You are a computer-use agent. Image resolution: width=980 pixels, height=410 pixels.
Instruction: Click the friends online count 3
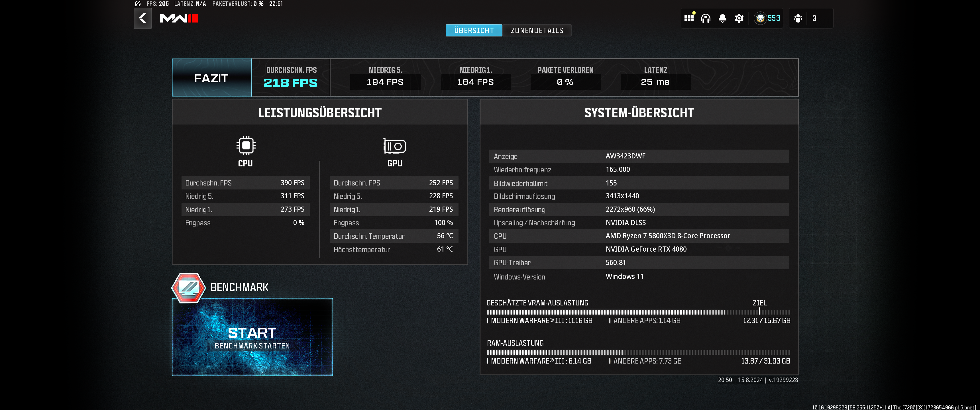point(814,18)
